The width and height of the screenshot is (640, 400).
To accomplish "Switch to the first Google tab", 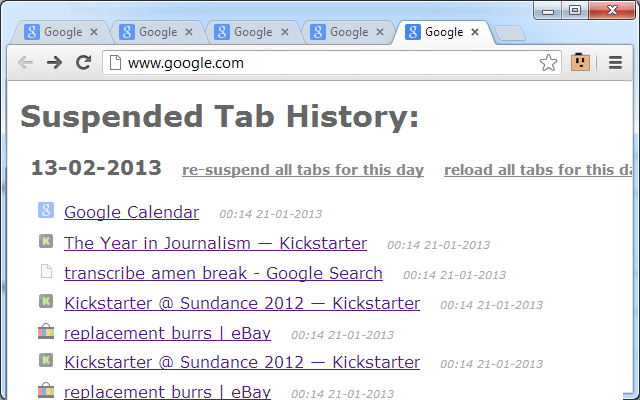I will tap(60, 32).
